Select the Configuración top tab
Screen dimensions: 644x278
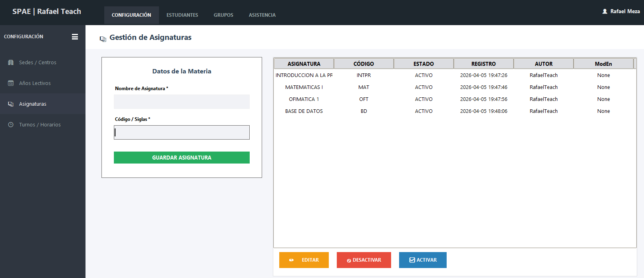(131, 15)
